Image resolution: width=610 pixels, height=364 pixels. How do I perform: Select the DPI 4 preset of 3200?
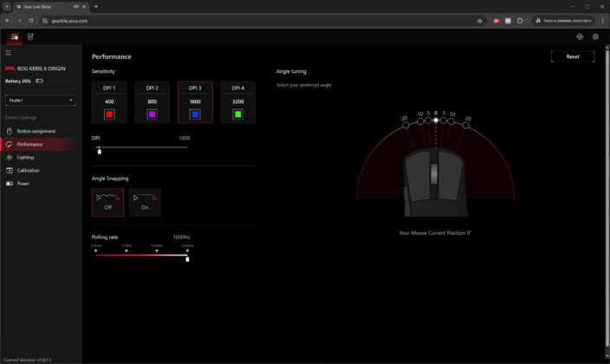[x=238, y=102]
